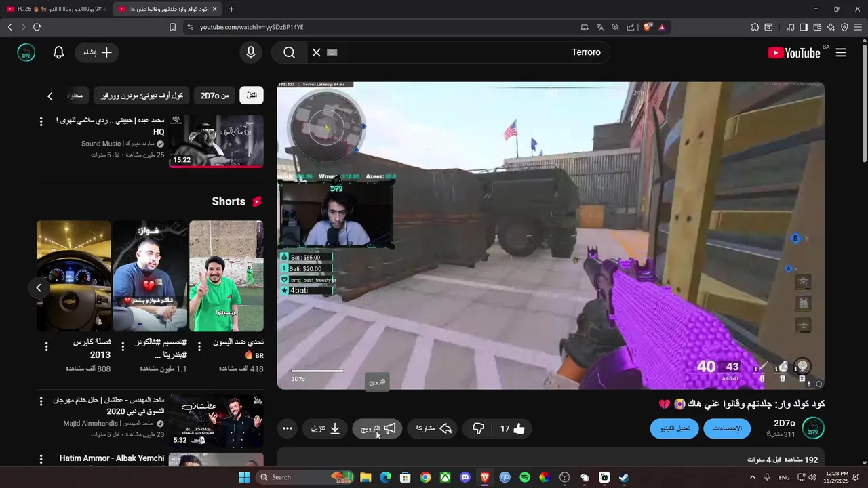868x488 pixels.
Task: Open the car dashboard Short thumbnail
Action: pos(73,276)
